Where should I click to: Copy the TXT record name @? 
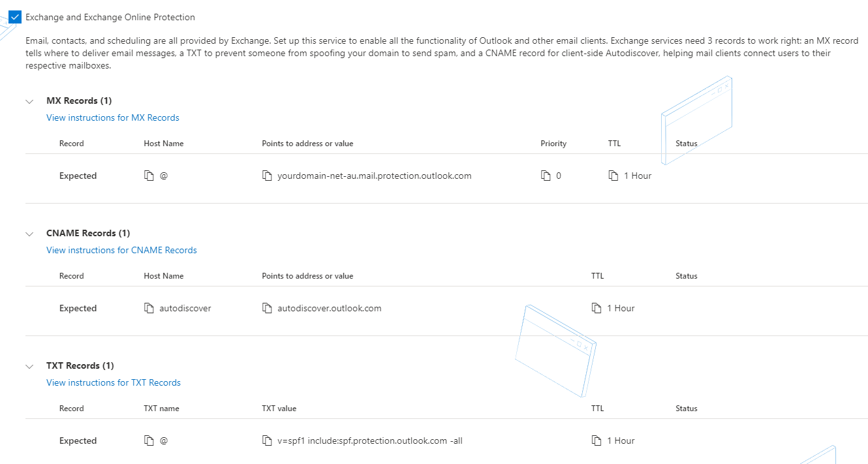tap(149, 441)
